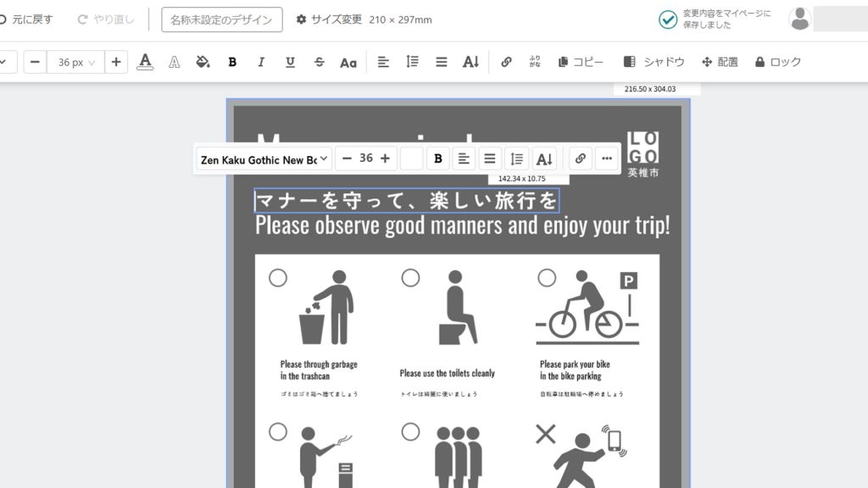Click the 配置 arrangement menu
The image size is (868, 488).
[720, 62]
